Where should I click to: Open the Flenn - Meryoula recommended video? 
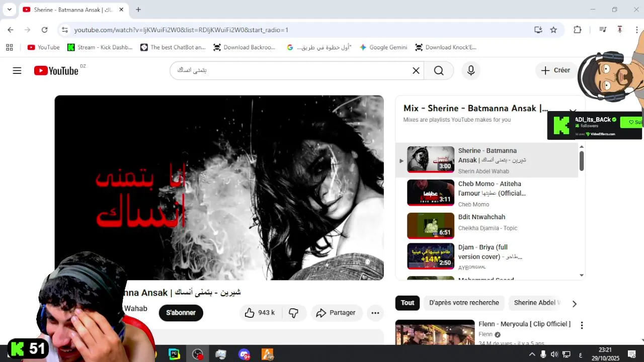click(x=524, y=324)
